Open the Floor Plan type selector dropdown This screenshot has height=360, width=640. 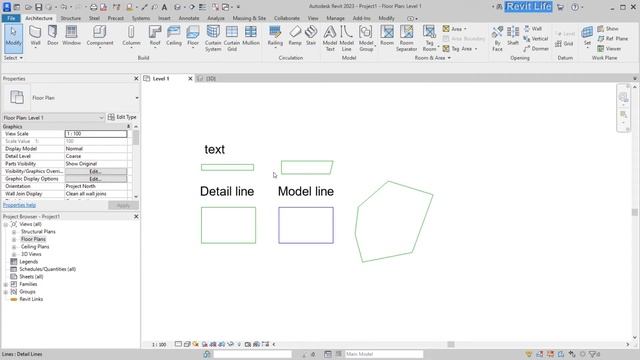[x=137, y=98]
